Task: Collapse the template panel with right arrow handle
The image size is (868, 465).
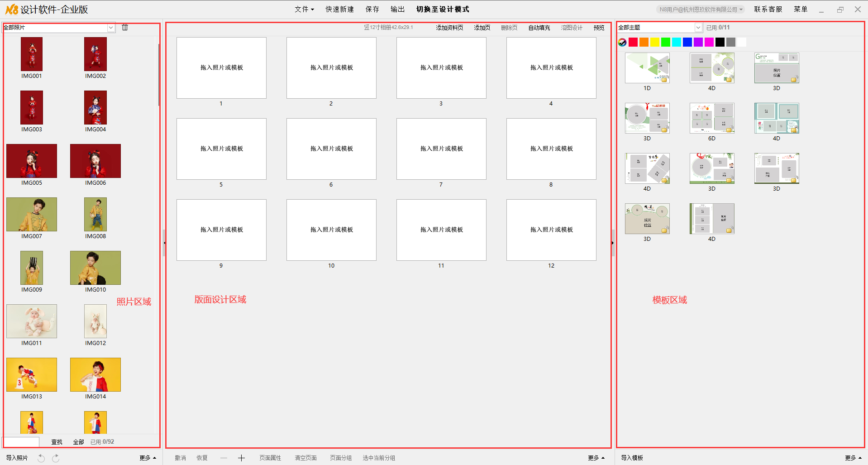Action: [613, 243]
